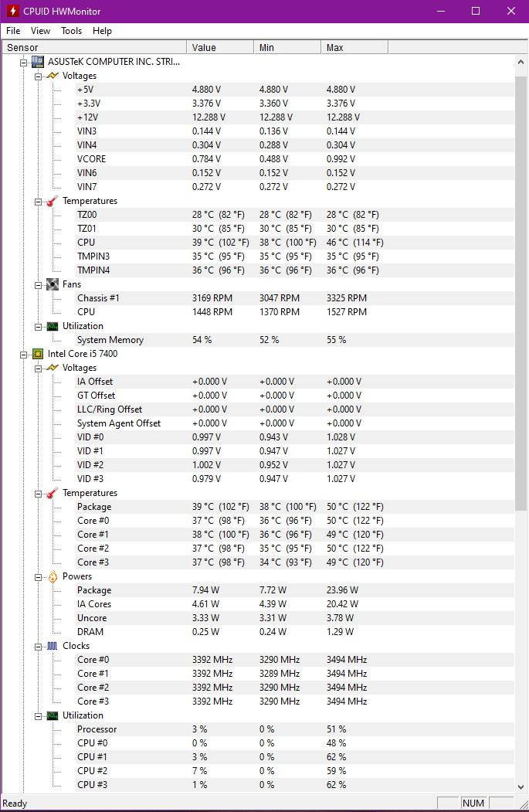The width and height of the screenshot is (529, 812).
Task: Click the 54 % memory utilization value
Action: [x=202, y=340]
